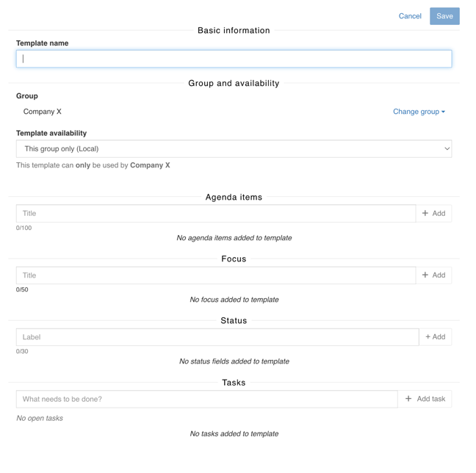Screen dimensions: 476x473
Task: Click the Cancel link
Action: [410, 16]
